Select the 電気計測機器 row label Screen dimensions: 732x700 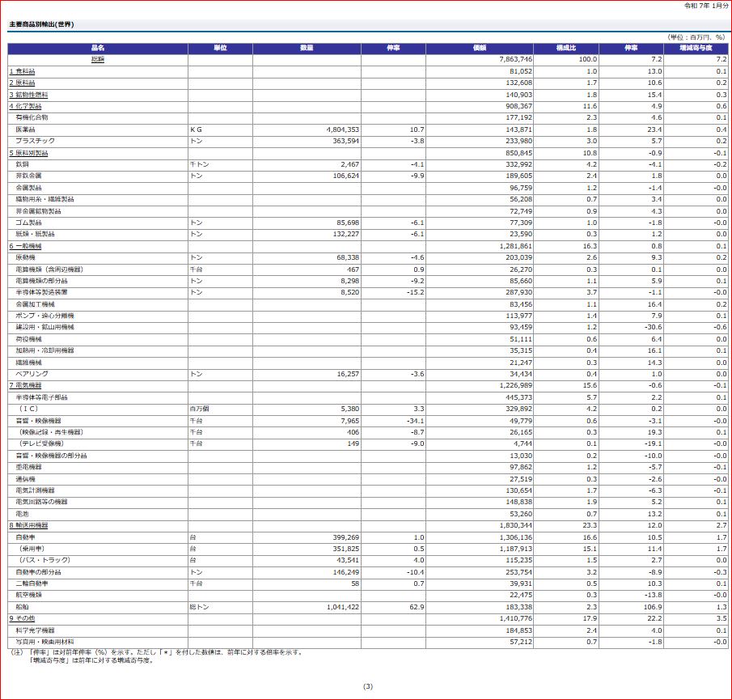tap(35, 490)
